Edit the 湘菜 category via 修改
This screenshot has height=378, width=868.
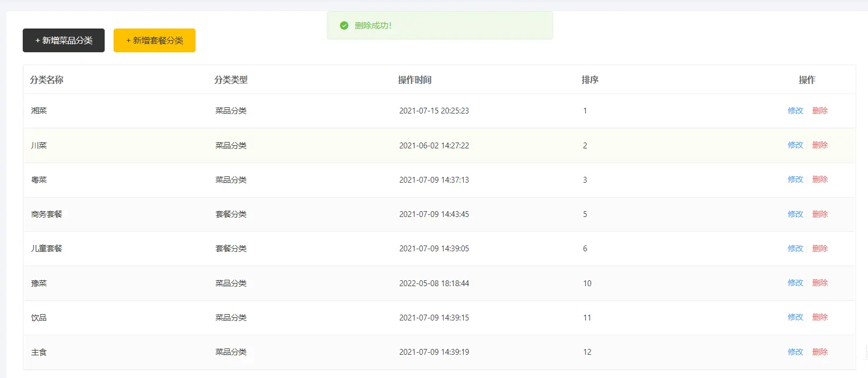tap(795, 110)
